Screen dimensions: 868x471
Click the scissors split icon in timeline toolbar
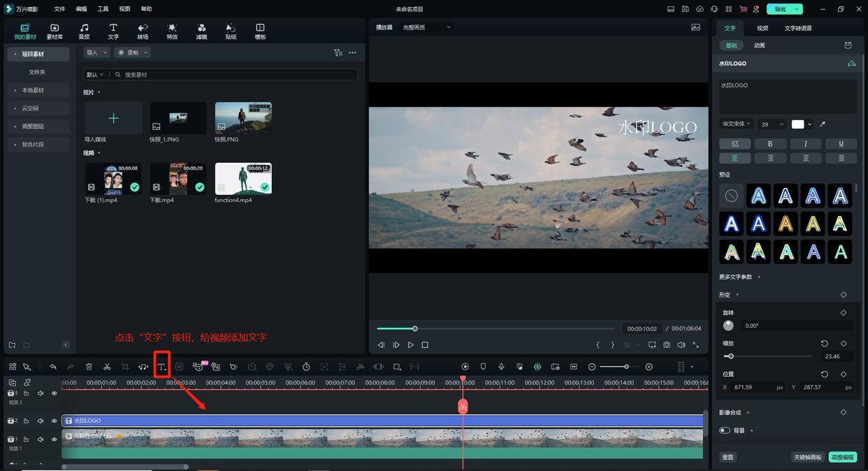107,367
